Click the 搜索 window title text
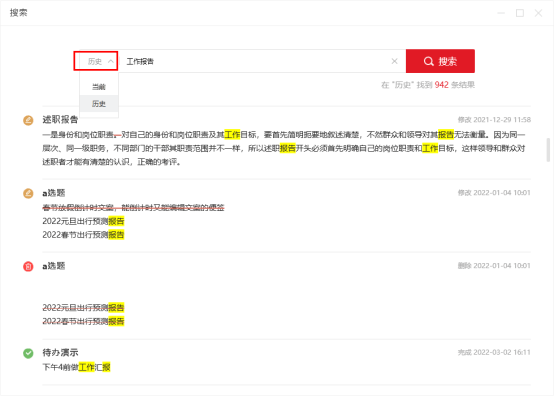 18,13
